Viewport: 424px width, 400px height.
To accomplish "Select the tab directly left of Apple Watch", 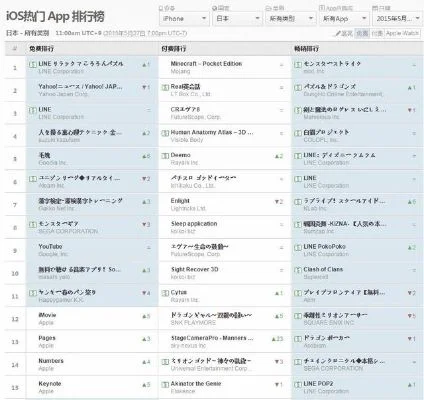I will click(x=377, y=33).
